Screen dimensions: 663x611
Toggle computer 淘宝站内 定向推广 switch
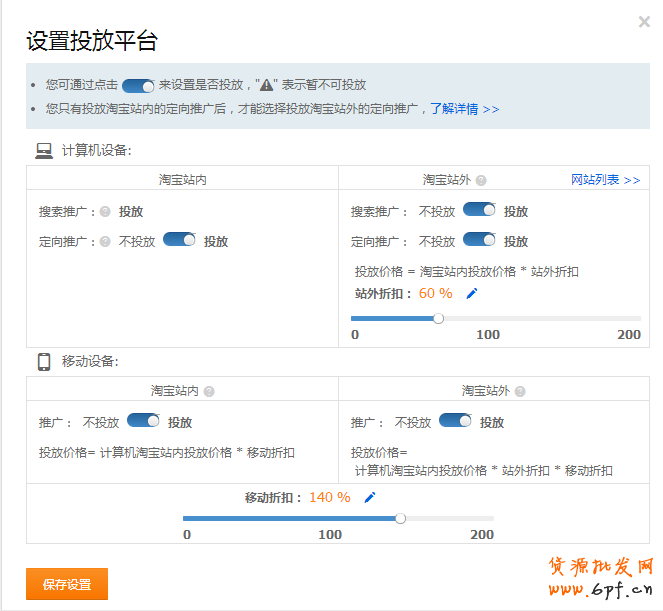[179, 240]
